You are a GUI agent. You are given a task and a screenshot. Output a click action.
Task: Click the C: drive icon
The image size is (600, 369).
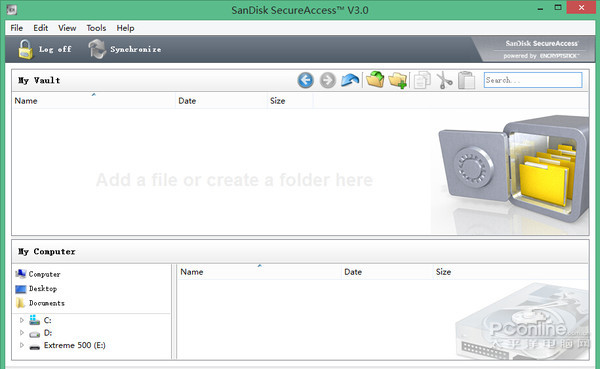pyautogui.click(x=34, y=320)
